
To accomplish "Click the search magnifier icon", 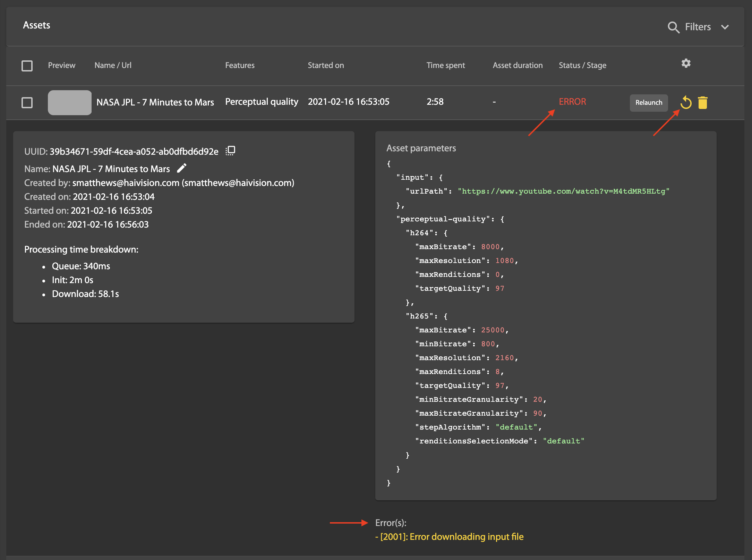I will 673,27.
